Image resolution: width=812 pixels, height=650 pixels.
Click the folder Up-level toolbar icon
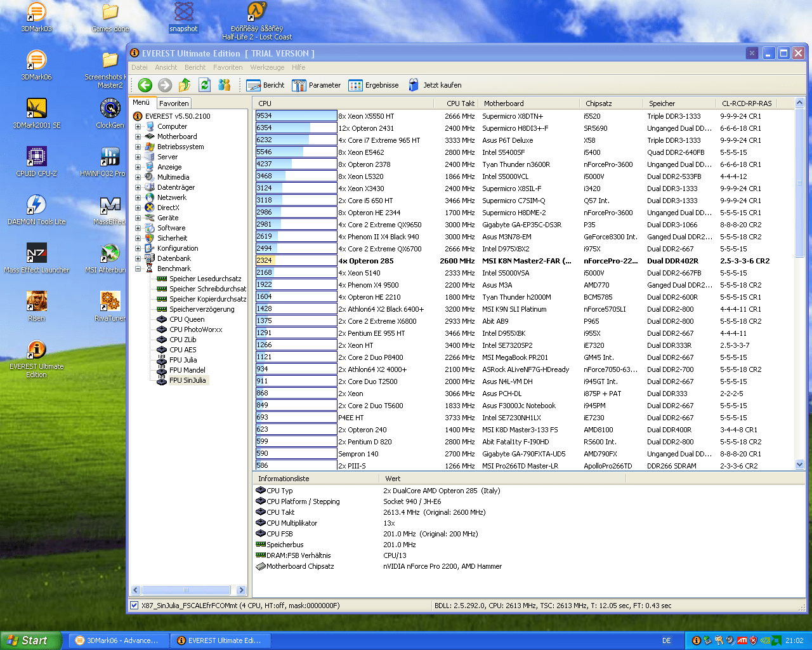(x=185, y=85)
